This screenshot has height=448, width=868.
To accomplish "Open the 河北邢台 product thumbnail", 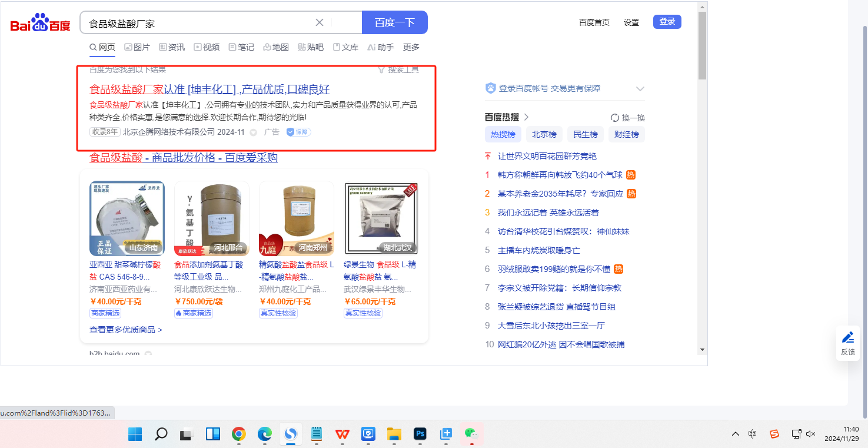I will [212, 218].
